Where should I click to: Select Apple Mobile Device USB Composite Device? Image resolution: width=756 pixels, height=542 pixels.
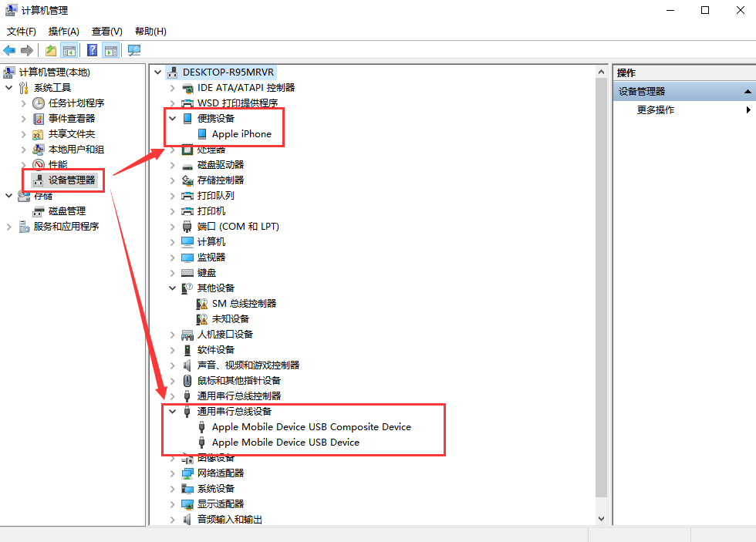pos(311,427)
